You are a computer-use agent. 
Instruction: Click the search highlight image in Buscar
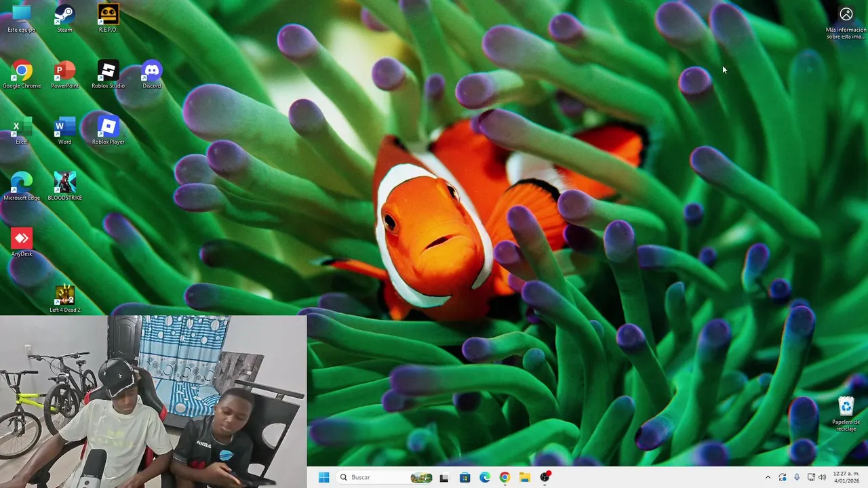click(x=421, y=477)
